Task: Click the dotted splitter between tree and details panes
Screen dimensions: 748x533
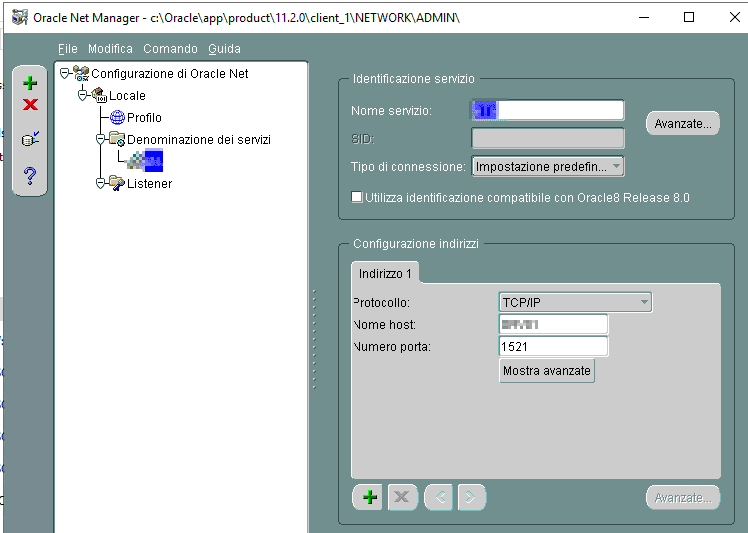Action: pyautogui.click(x=314, y=339)
